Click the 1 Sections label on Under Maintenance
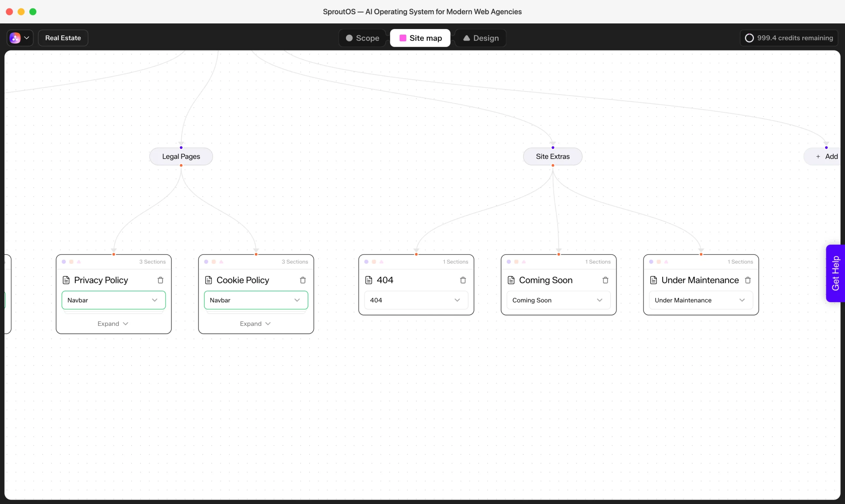Screen dimensions: 845x504 pos(740,262)
